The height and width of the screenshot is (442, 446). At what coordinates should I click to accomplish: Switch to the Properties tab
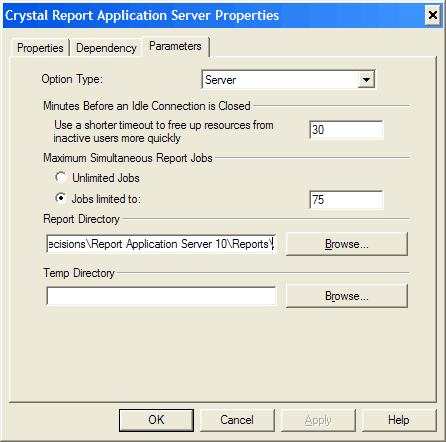pyautogui.click(x=40, y=48)
